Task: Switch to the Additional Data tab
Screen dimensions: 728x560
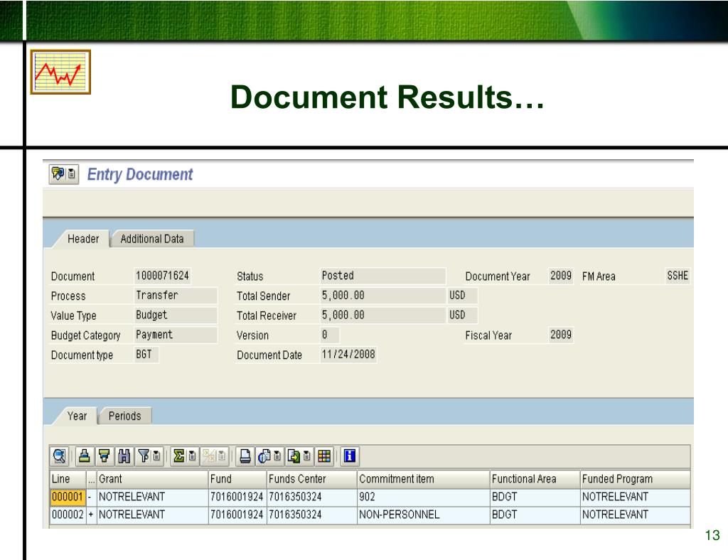Action: 151,239
